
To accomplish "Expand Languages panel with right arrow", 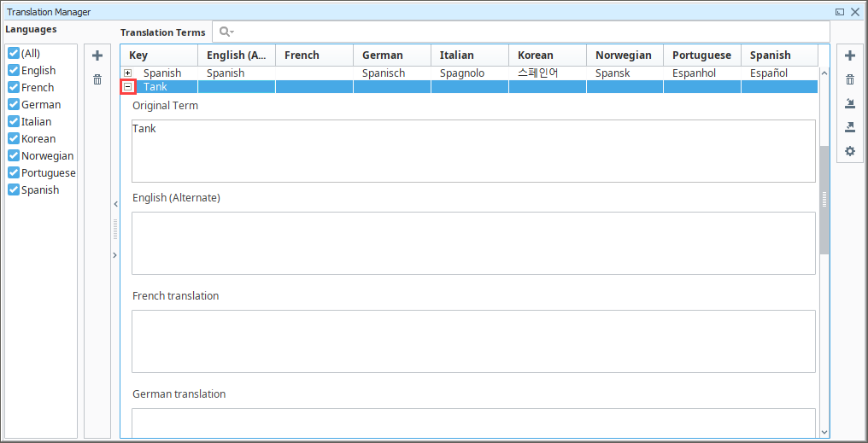I will tap(115, 255).
